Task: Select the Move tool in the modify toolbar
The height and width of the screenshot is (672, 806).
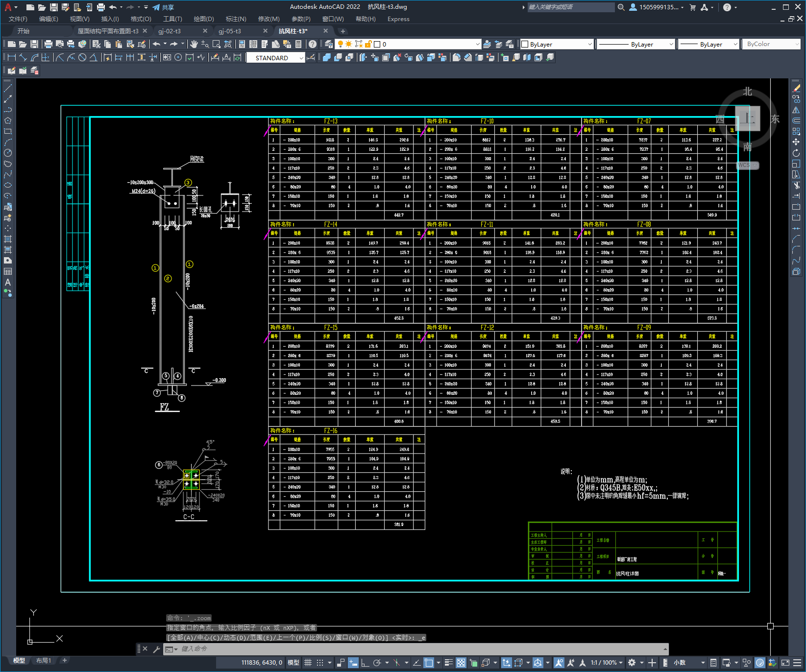Action: [796, 142]
